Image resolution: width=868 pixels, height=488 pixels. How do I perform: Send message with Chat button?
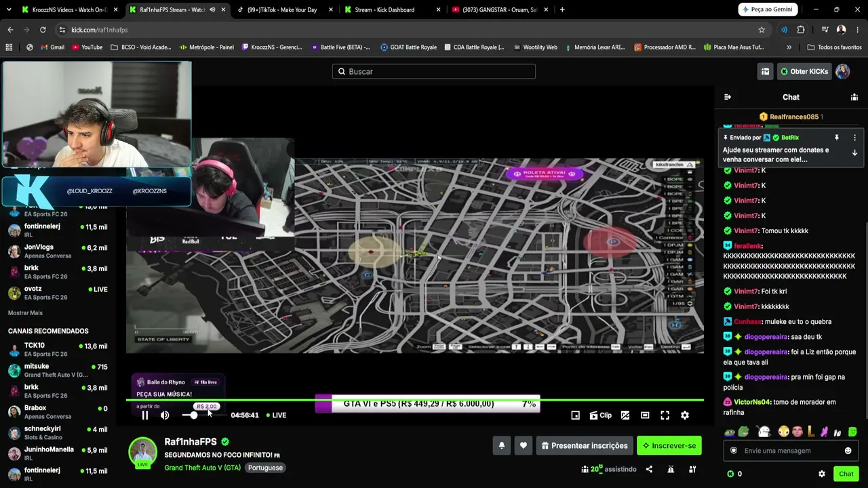(846, 474)
